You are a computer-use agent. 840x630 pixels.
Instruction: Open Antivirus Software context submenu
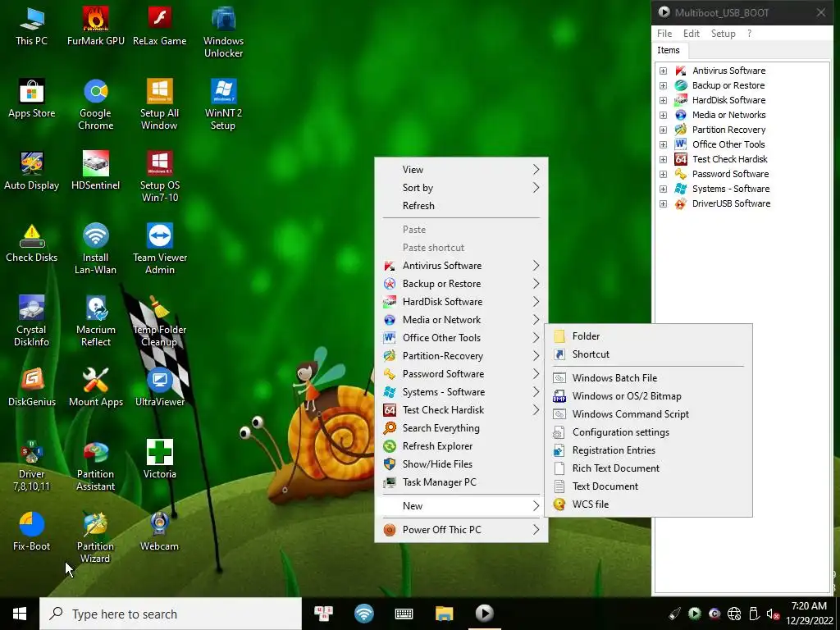coord(461,266)
